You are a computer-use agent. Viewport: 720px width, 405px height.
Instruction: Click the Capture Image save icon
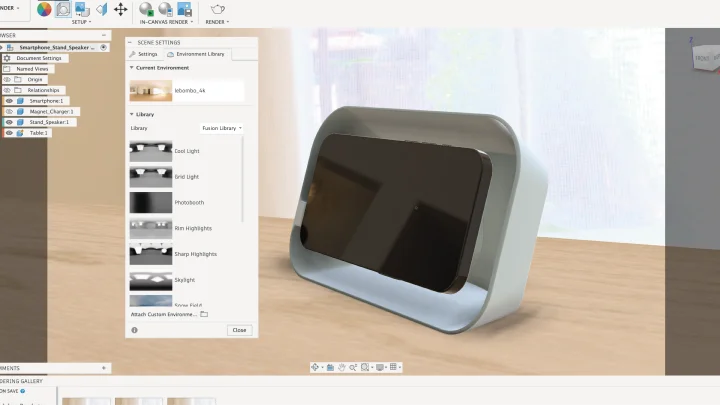(185, 9)
